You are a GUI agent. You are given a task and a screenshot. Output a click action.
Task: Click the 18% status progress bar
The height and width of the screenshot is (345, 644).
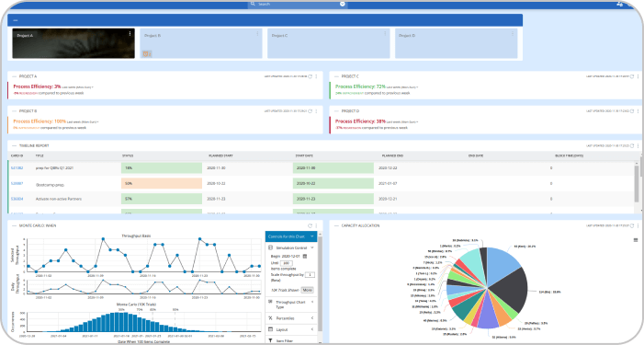click(x=162, y=167)
